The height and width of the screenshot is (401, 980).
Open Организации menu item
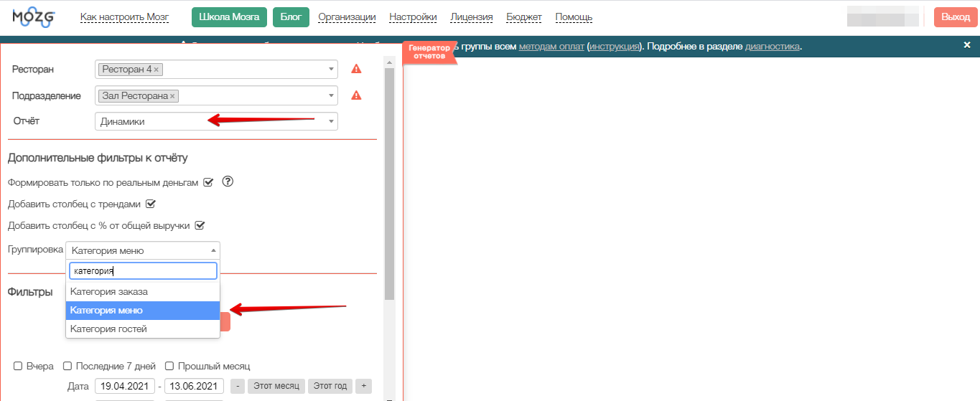(x=347, y=17)
